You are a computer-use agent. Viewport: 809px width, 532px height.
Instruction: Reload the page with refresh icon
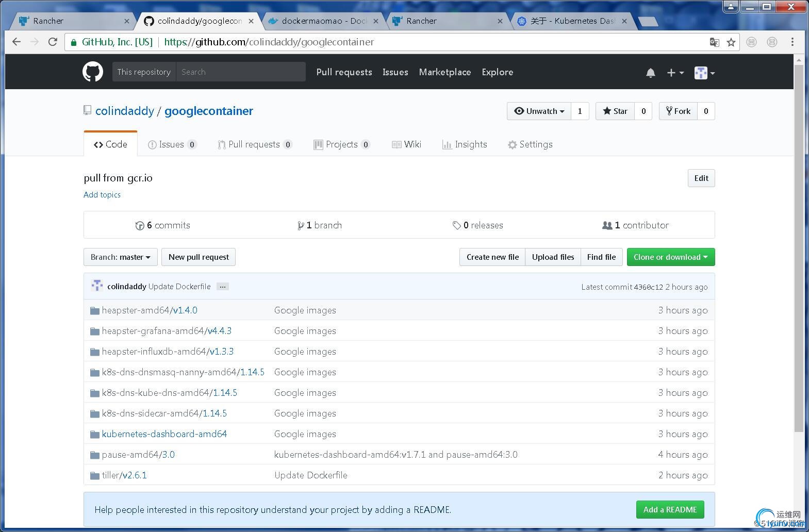pos(53,42)
